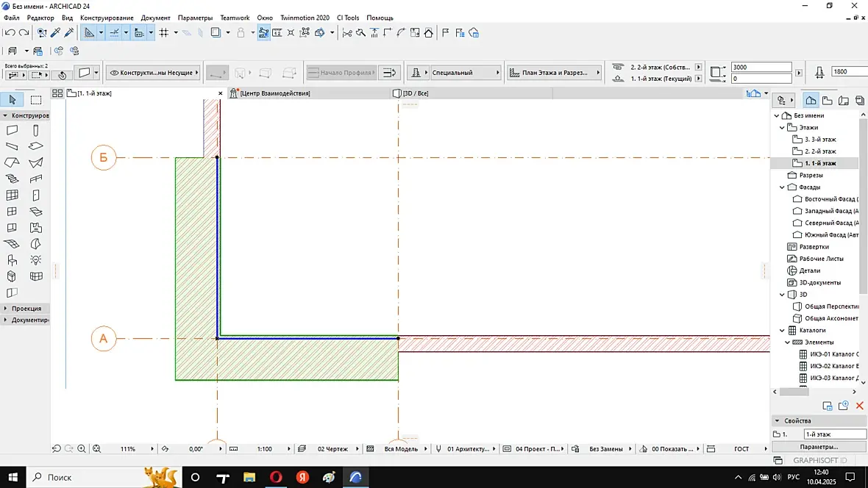Viewport: 868px width, 488px height.
Task: Toggle the grid snap button
Action: (164, 32)
